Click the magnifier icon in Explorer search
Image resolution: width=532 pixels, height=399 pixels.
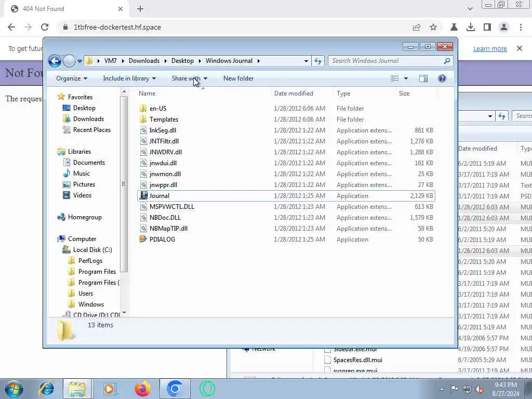[x=447, y=61]
